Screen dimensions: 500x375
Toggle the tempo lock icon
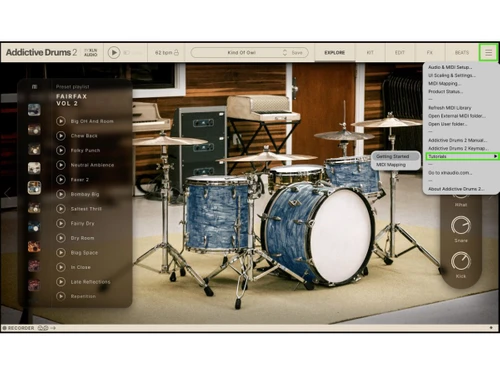pos(176,53)
